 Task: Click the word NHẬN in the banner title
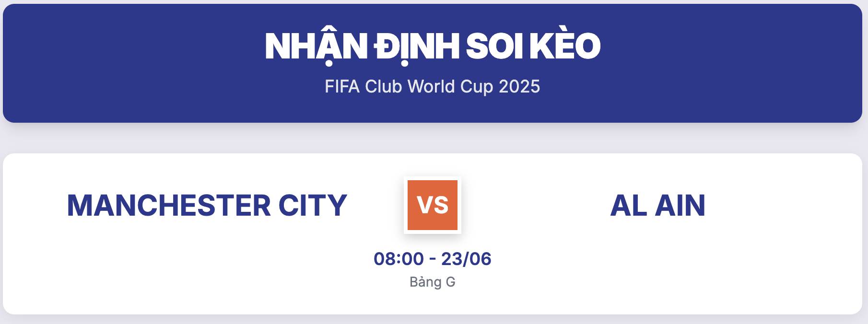point(317,46)
